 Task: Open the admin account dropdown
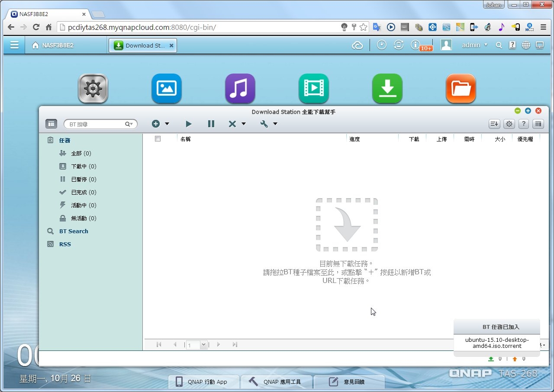475,45
